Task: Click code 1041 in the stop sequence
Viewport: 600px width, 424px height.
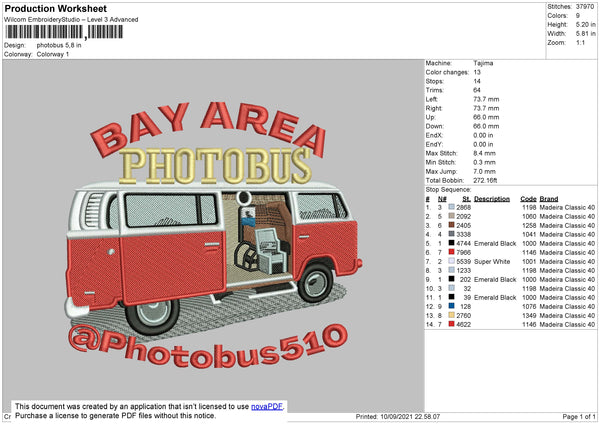Action: (530, 234)
